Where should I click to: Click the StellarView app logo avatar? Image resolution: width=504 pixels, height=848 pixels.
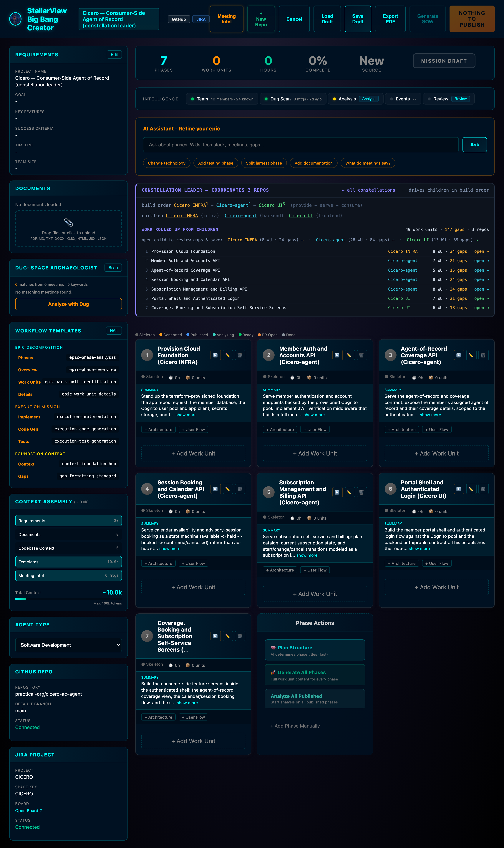(x=15, y=19)
